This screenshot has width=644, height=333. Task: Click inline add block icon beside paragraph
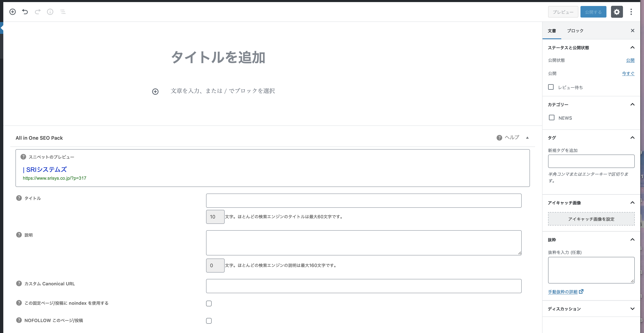[x=155, y=91]
